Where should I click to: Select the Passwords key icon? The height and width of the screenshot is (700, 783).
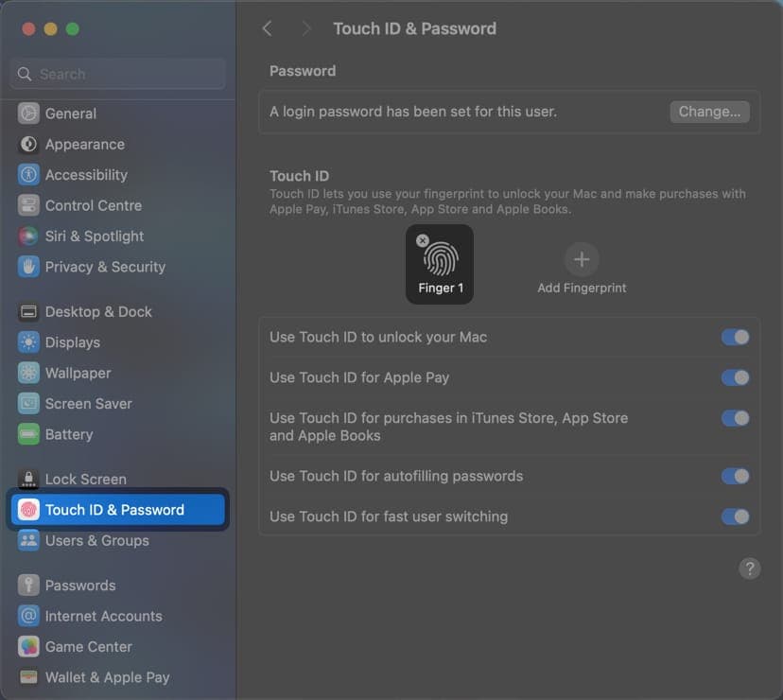coord(28,586)
